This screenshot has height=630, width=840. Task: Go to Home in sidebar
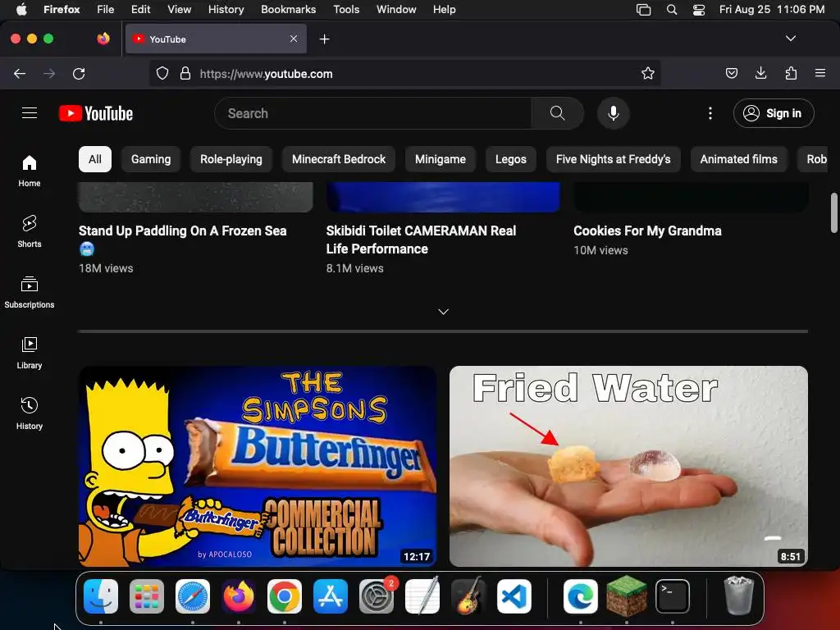30,171
